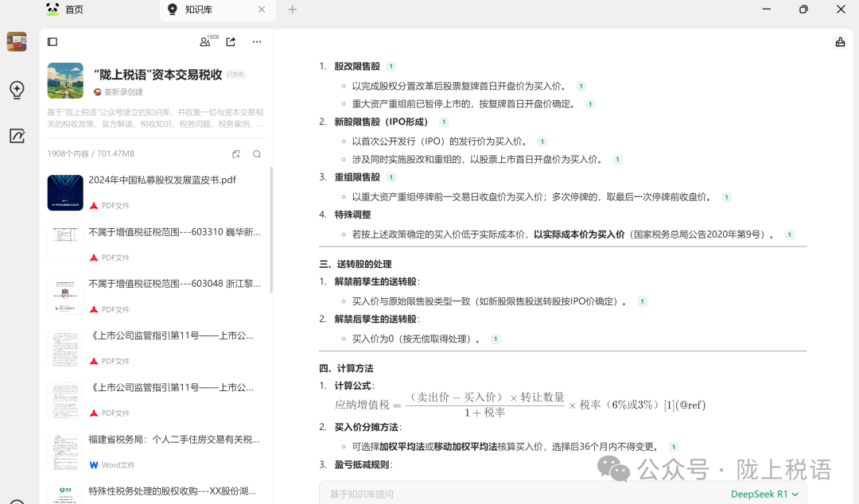The height and width of the screenshot is (504, 859).
Task: Open the 福建省税务局 Word file entry
Action: [x=173, y=440]
